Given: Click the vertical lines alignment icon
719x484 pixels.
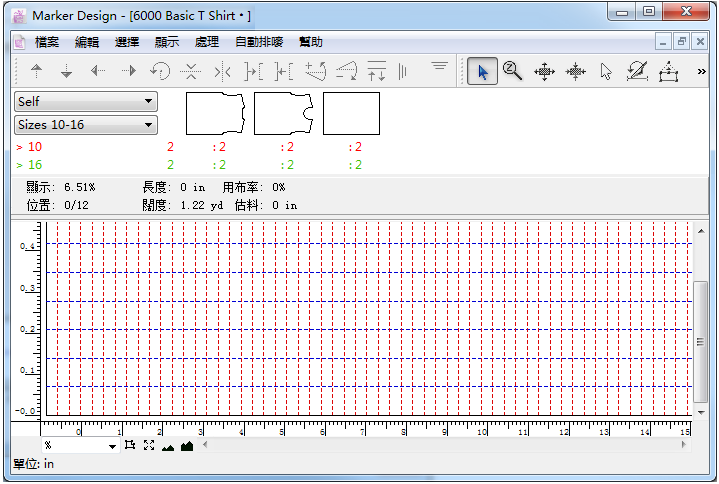Looking at the screenshot, I should (403, 72).
